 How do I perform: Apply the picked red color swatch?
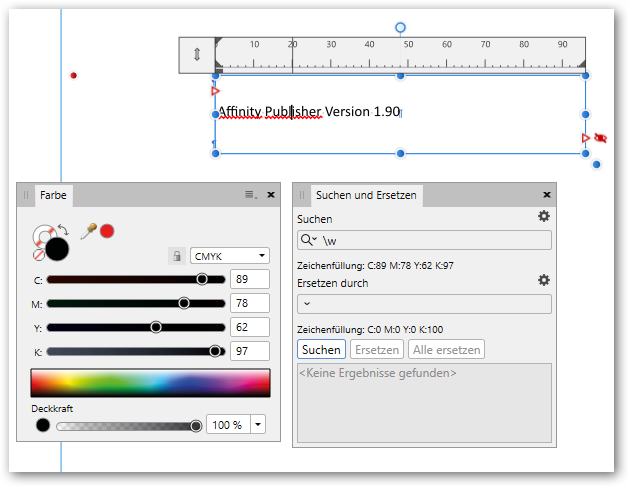107,231
